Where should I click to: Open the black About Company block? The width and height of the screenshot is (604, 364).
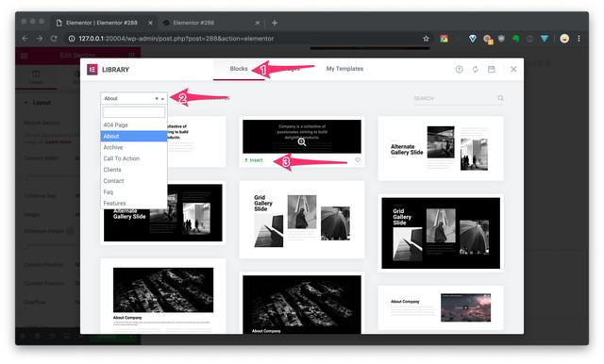(x=302, y=304)
